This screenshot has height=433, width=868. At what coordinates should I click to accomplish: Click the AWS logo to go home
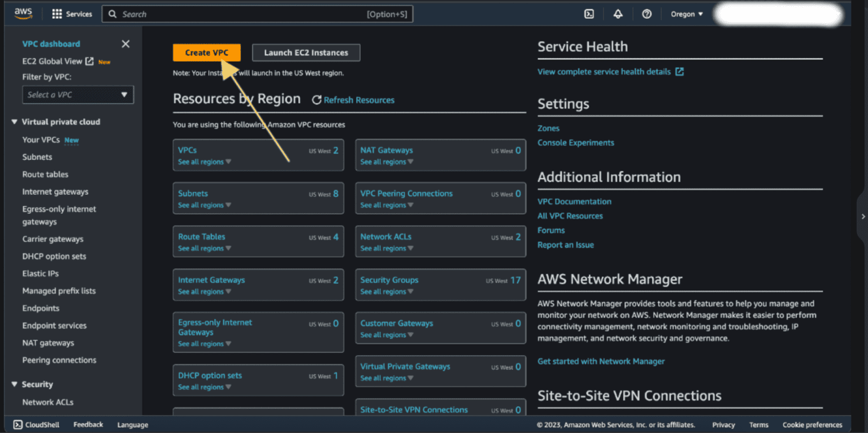(x=23, y=14)
